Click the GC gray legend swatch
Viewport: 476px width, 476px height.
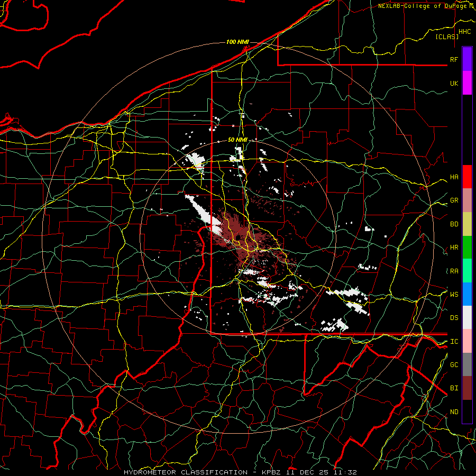[x=467, y=364]
